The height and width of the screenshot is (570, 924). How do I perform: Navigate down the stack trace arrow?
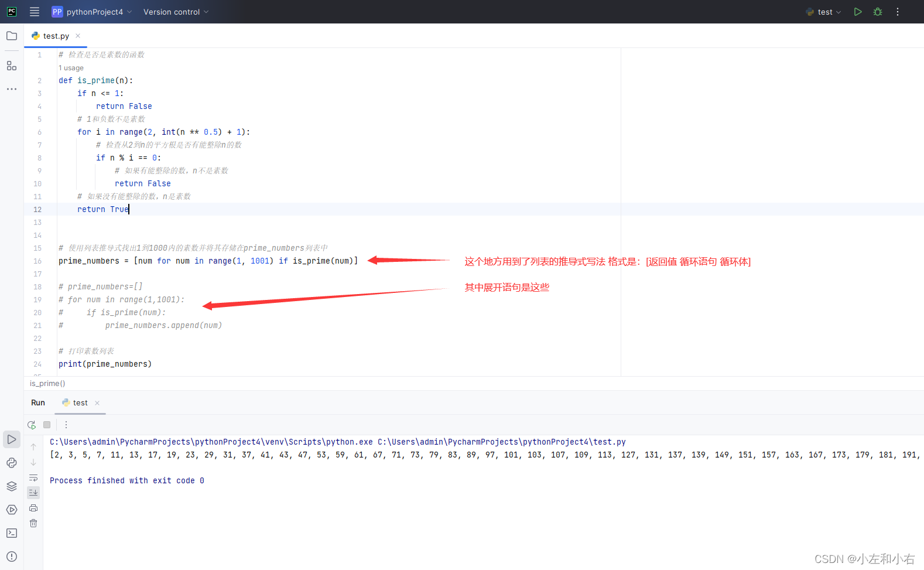pyautogui.click(x=33, y=462)
